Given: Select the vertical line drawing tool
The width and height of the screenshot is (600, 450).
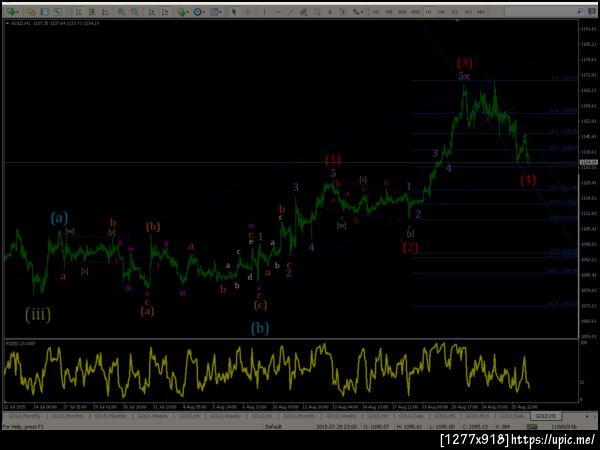Looking at the screenshot, I should point(264,12).
